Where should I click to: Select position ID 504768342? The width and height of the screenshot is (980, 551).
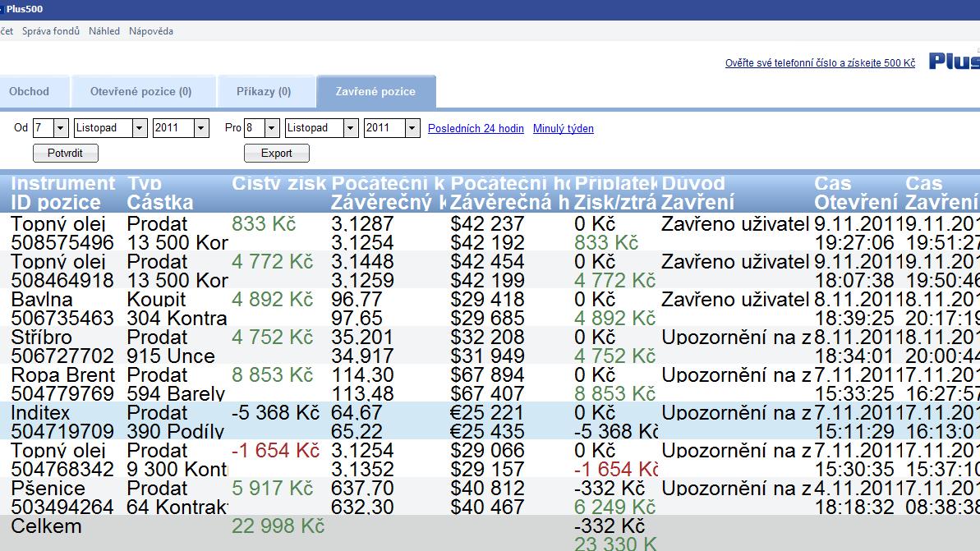click(x=62, y=469)
